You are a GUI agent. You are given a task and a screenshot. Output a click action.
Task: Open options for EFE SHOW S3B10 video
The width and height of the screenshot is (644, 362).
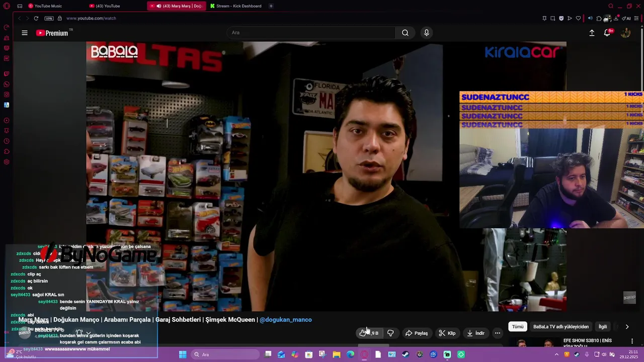click(632, 341)
